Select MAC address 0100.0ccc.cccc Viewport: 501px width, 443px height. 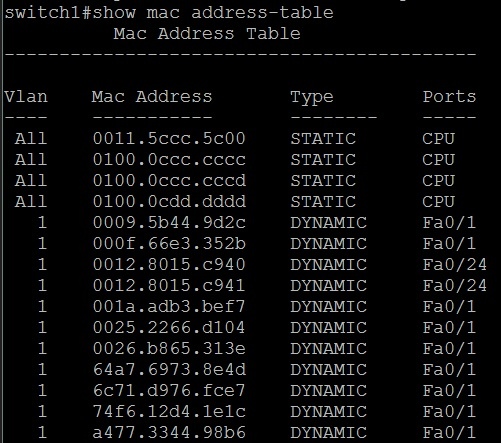click(x=169, y=160)
